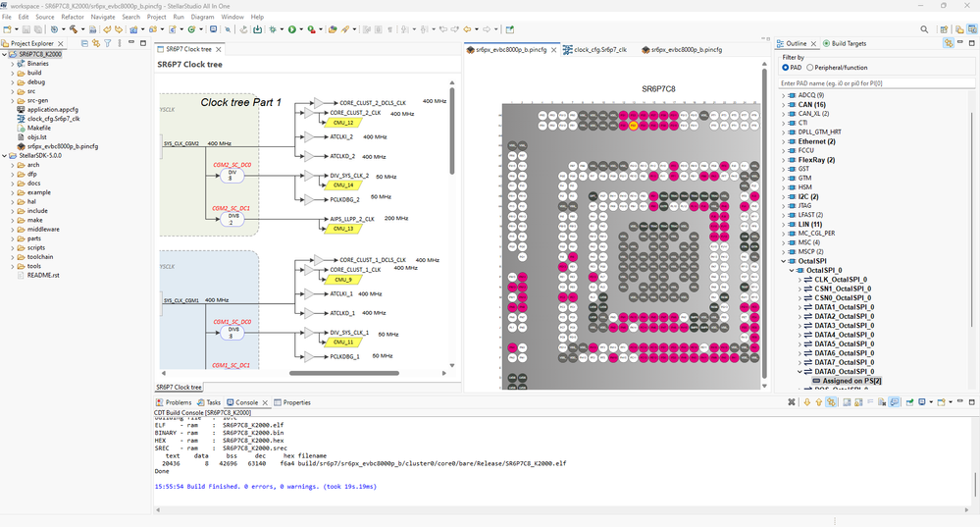Collapse the OctalSPI_0 tree node
Image resolution: width=980 pixels, height=527 pixels.
coord(793,270)
